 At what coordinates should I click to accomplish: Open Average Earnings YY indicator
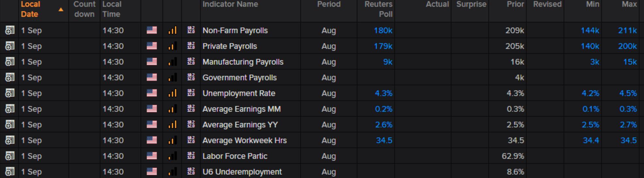pos(240,125)
